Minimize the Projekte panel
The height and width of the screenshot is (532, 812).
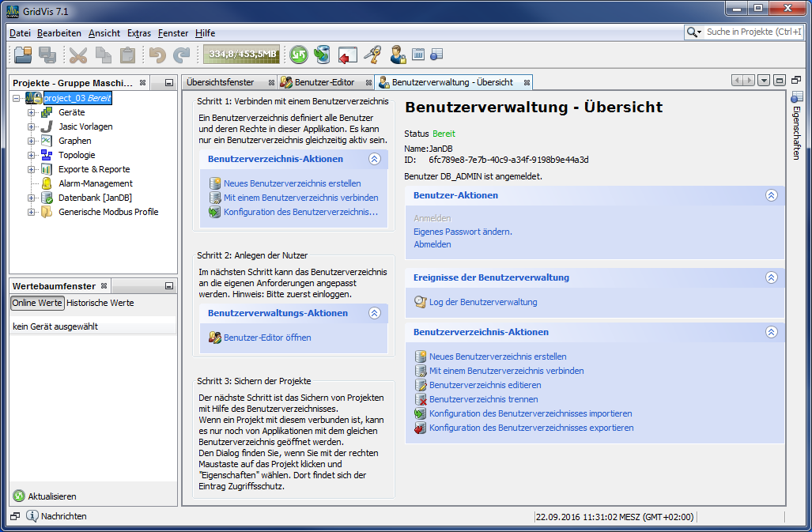tap(169, 83)
